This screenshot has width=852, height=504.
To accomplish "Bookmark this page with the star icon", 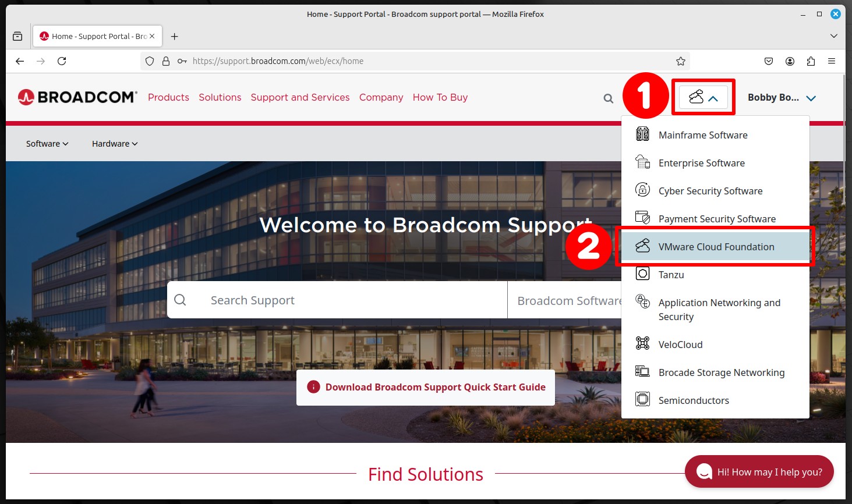I will pyautogui.click(x=680, y=61).
